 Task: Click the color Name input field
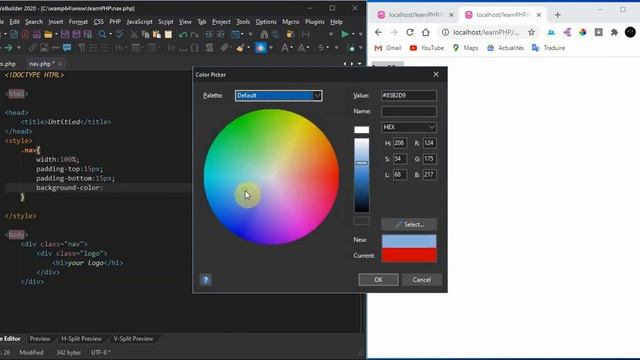(409, 111)
